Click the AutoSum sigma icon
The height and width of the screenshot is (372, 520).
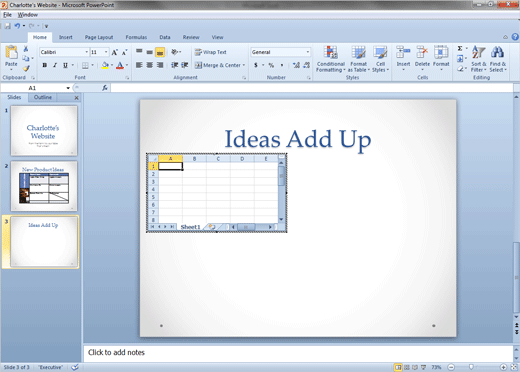pyautogui.click(x=460, y=49)
